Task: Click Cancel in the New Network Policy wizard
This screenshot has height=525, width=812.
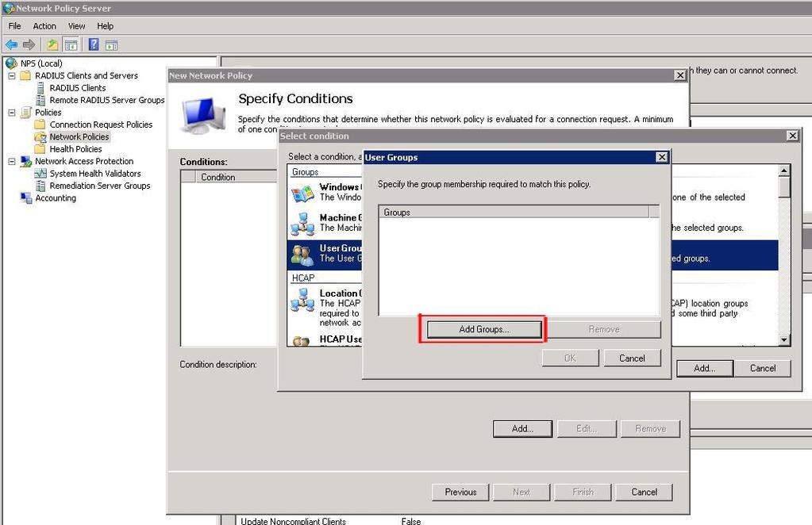Action: [645, 492]
